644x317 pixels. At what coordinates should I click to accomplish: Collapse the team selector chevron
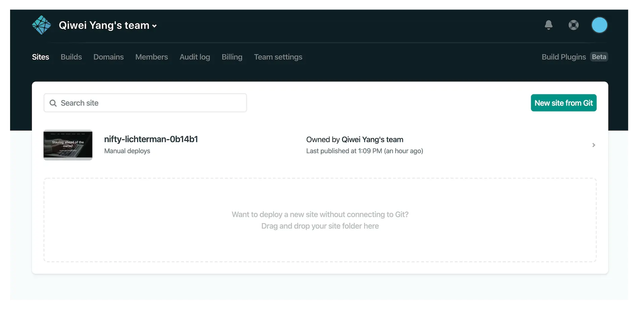tap(155, 25)
